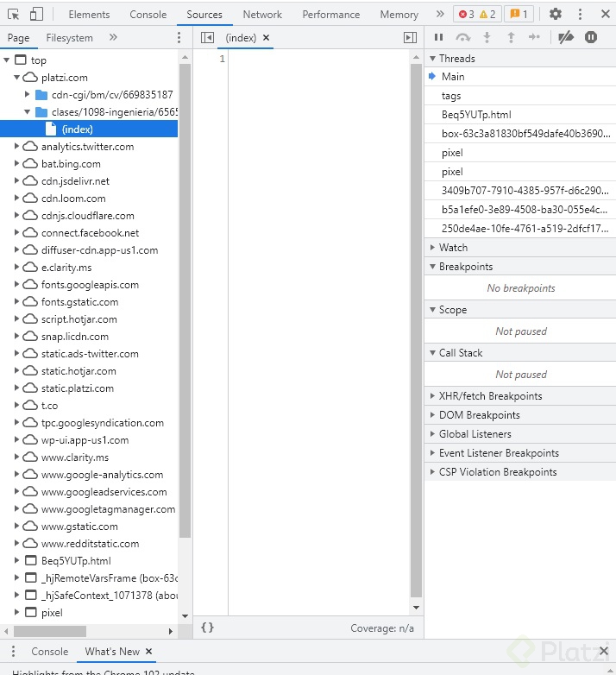The image size is (616, 675).
Task: Expand fonts.googleapis.com domain
Action: coord(16,284)
